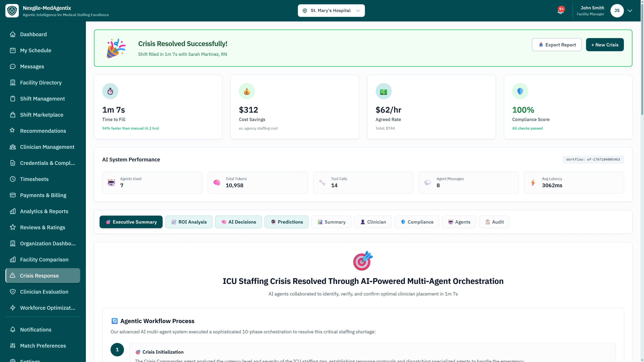Screen dimensions: 644x362
Task: Enable the AI Decisions view
Action: (238, 222)
